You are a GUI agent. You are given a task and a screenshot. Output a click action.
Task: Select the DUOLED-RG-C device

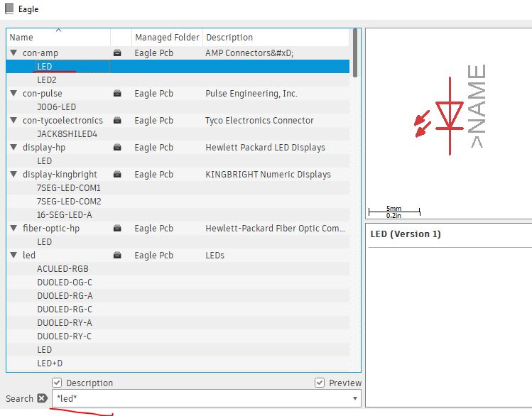65,310
